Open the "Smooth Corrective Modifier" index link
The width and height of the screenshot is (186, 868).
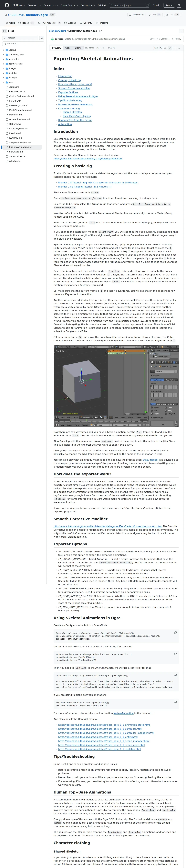point(74,88)
